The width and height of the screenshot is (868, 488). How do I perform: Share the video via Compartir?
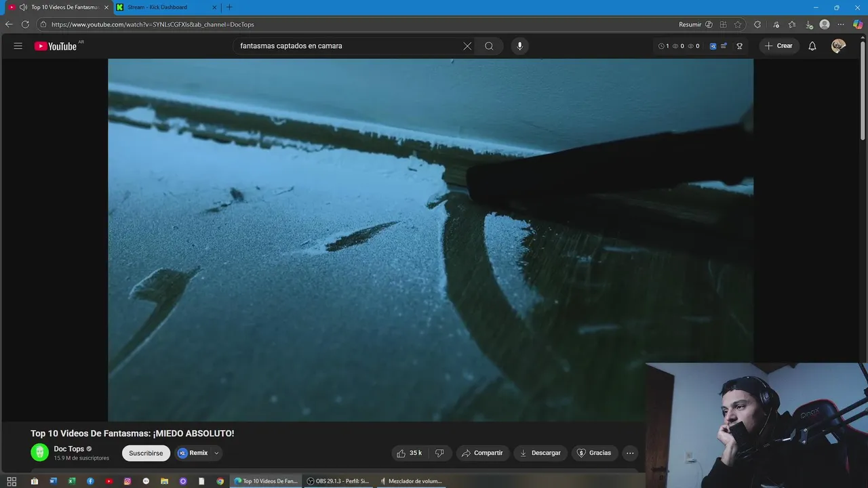[x=482, y=453]
